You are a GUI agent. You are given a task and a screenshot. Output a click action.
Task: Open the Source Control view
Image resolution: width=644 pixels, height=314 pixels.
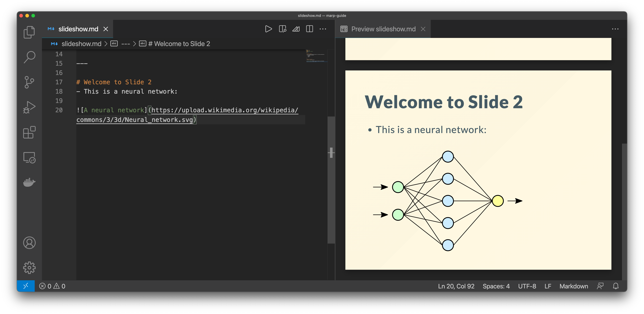pos(29,82)
